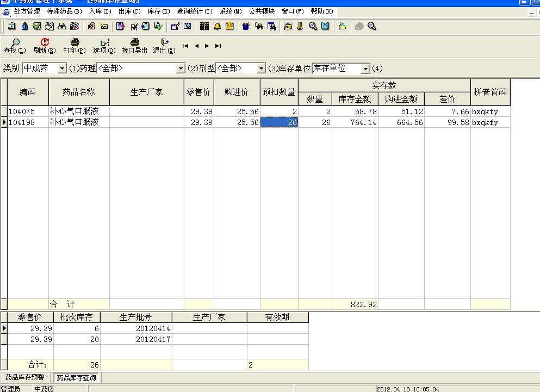Click the blue jar toolbar icon
The height and width of the screenshot is (392, 540).
point(246,26)
